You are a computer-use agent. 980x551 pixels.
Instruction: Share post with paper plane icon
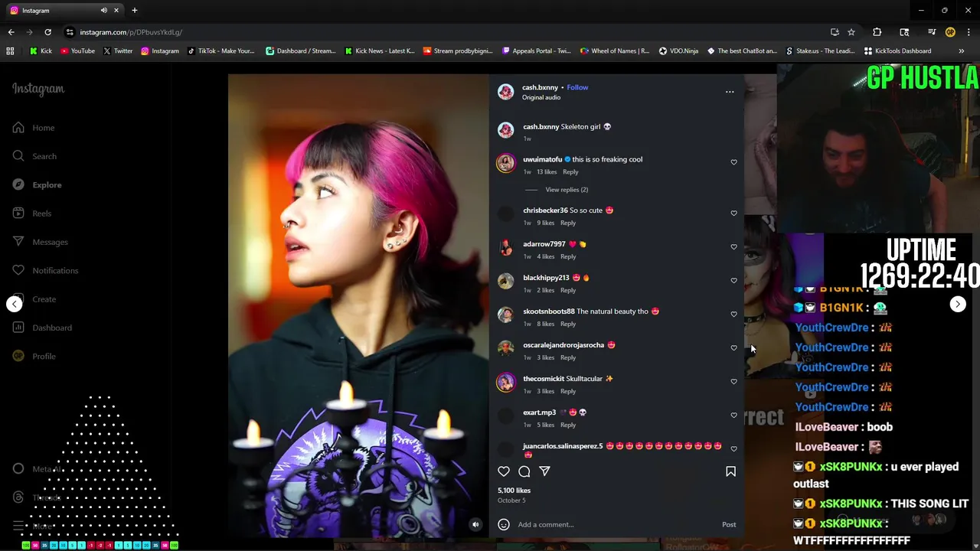click(544, 471)
